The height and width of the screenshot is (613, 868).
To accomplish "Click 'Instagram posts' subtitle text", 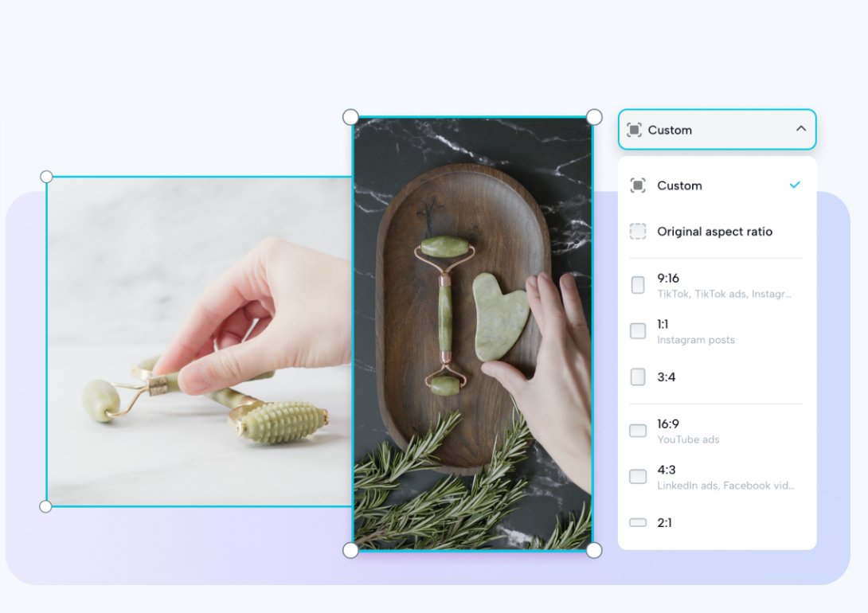I will click(696, 340).
